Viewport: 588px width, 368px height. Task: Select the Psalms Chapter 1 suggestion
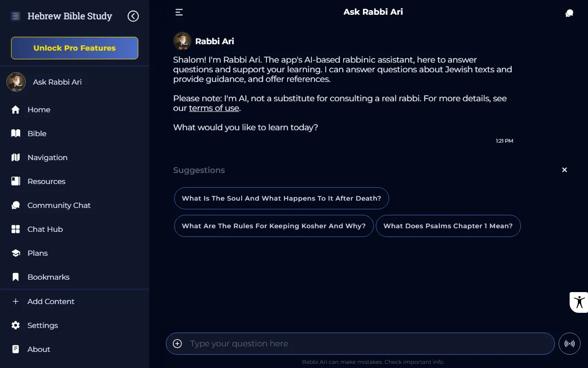coord(448,226)
